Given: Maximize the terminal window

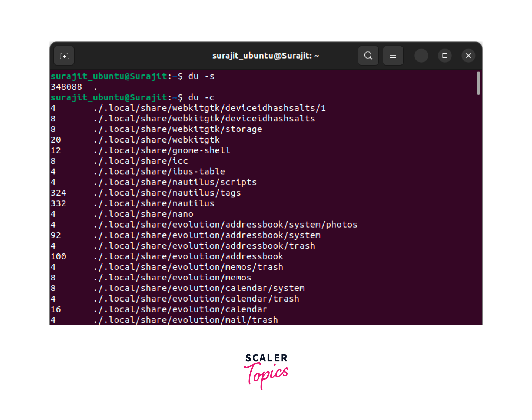Looking at the screenshot, I should [x=445, y=56].
